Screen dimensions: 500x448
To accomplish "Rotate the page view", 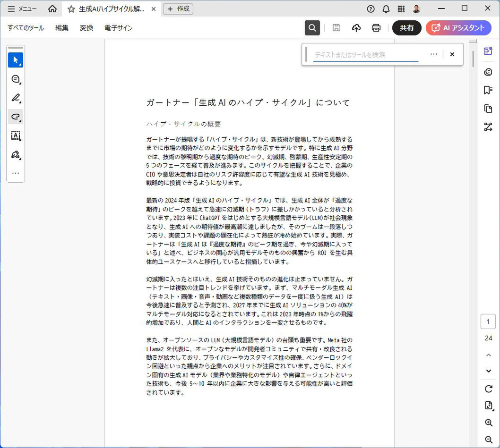I will point(489,389).
